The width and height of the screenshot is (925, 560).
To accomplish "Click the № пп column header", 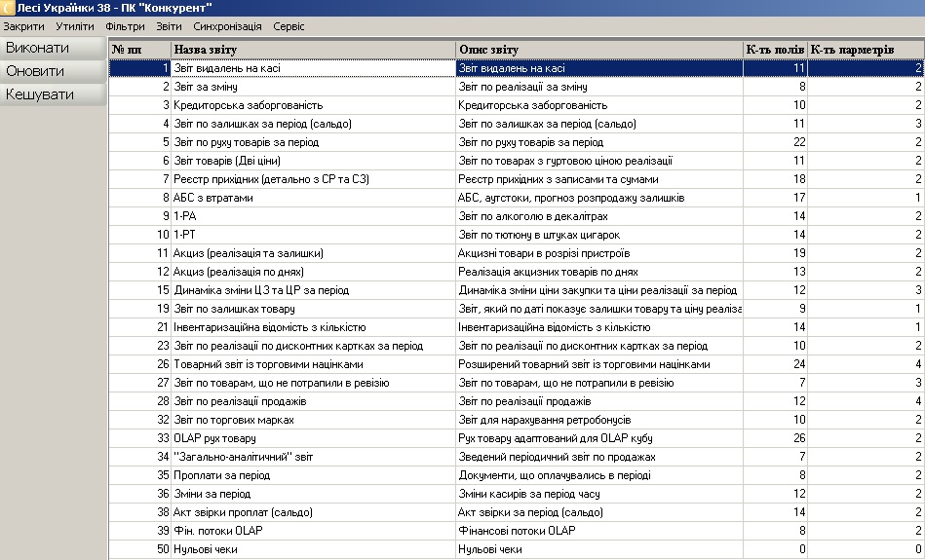I will (x=138, y=50).
